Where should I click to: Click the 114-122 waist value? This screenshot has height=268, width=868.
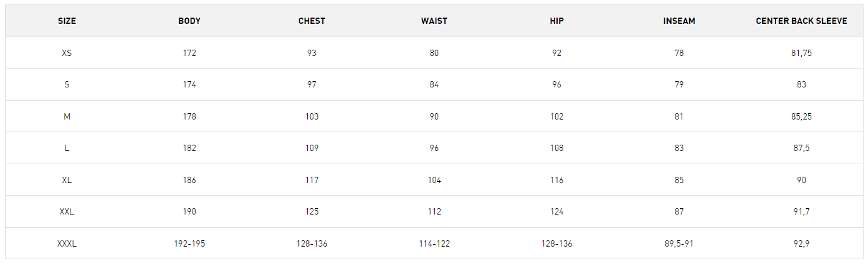[x=434, y=243]
